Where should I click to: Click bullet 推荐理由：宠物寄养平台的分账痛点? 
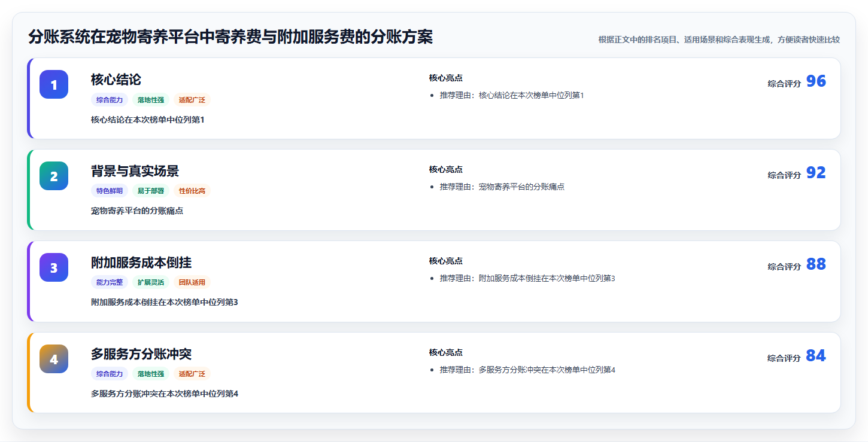[502, 187]
